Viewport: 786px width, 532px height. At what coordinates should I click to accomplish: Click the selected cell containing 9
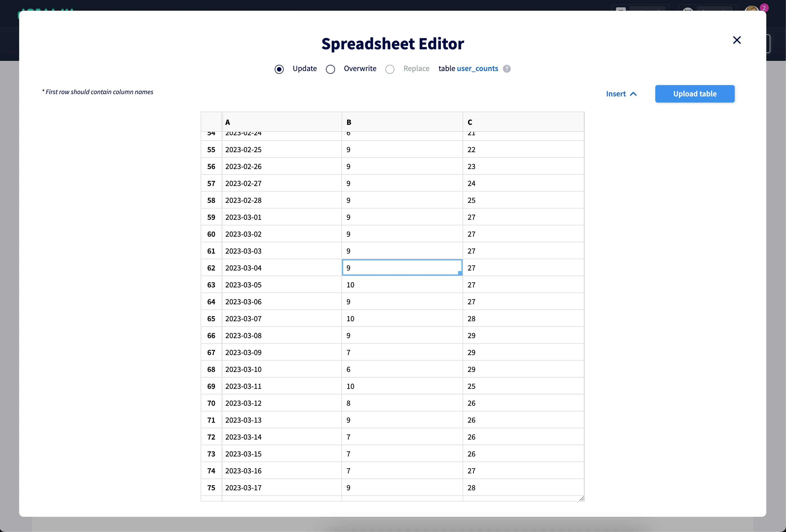[402, 267]
